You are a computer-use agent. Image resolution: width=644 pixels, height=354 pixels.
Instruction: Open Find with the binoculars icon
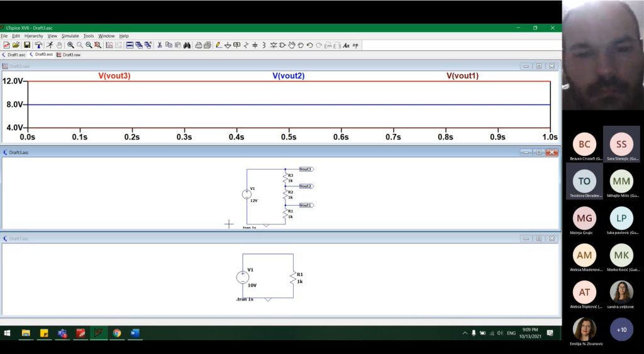tap(187, 45)
